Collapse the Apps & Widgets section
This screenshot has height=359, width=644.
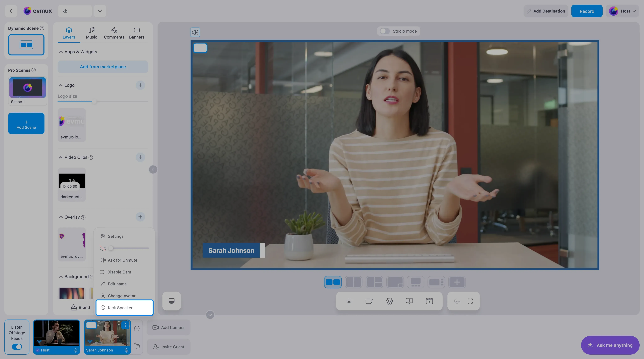tap(60, 52)
